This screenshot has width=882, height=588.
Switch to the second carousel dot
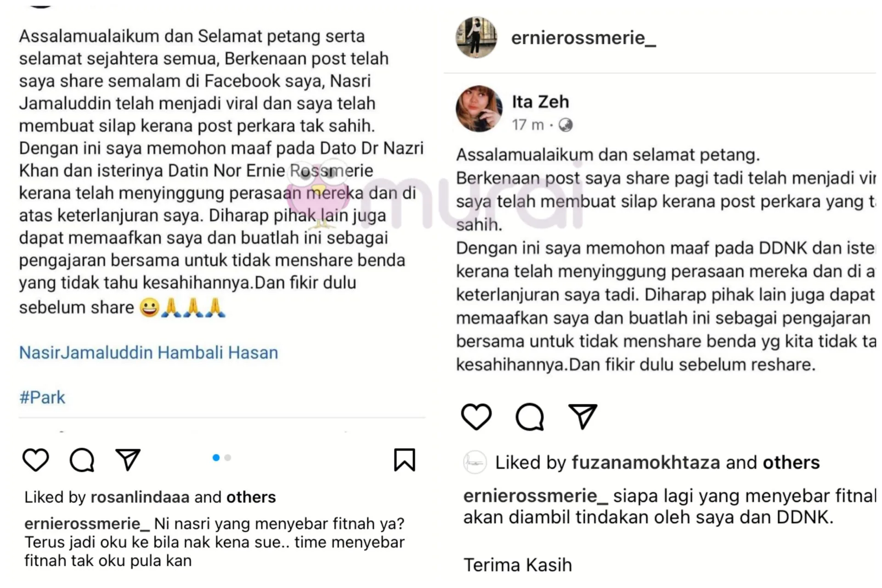point(228,458)
